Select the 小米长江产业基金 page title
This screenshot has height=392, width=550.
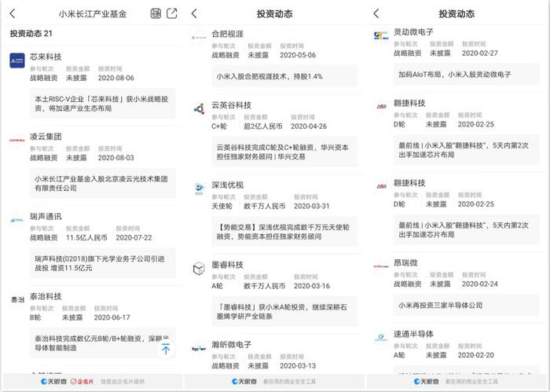(93, 13)
